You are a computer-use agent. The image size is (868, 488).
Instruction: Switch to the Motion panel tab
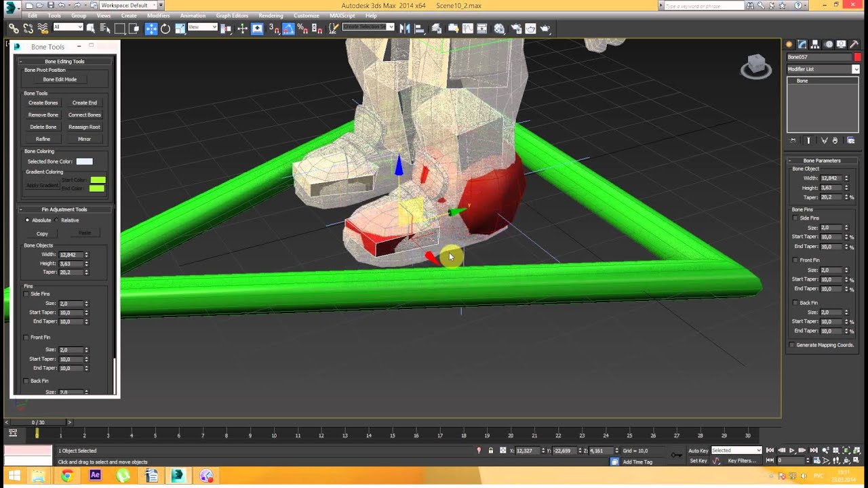click(x=829, y=44)
